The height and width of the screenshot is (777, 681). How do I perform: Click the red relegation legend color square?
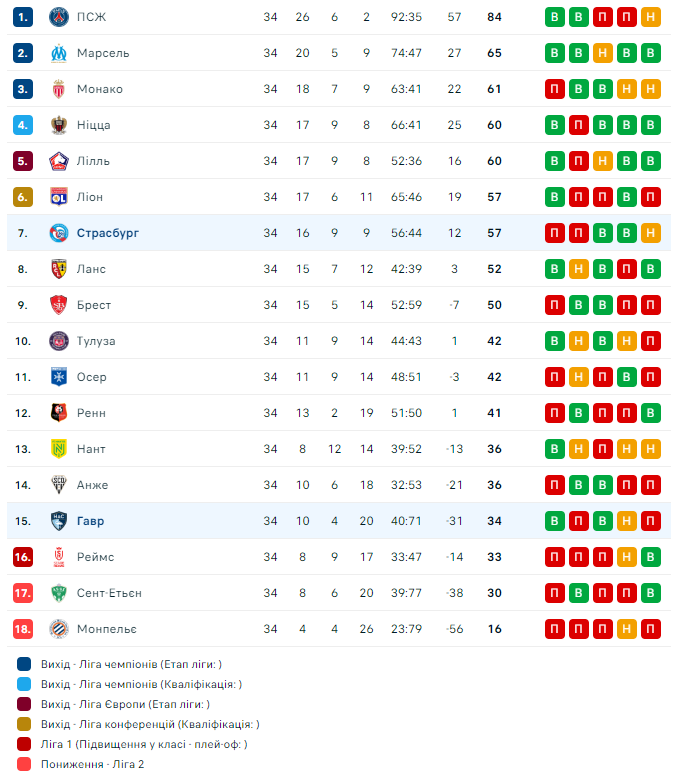[x=25, y=764]
